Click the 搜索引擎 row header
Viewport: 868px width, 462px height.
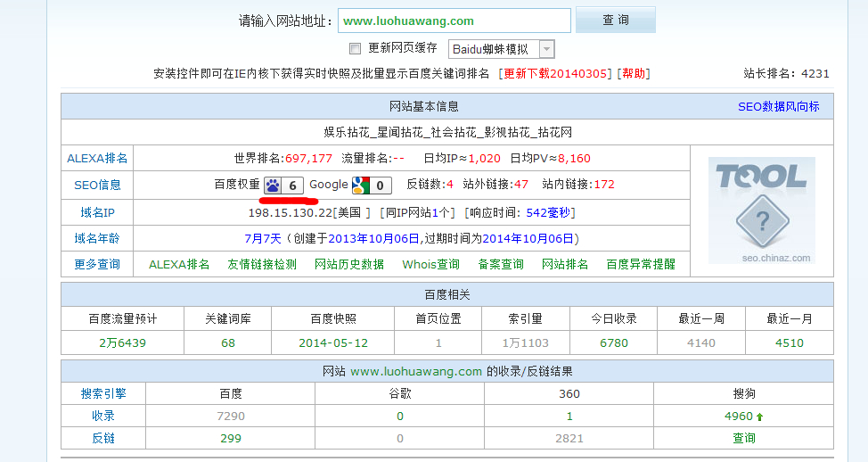103,393
